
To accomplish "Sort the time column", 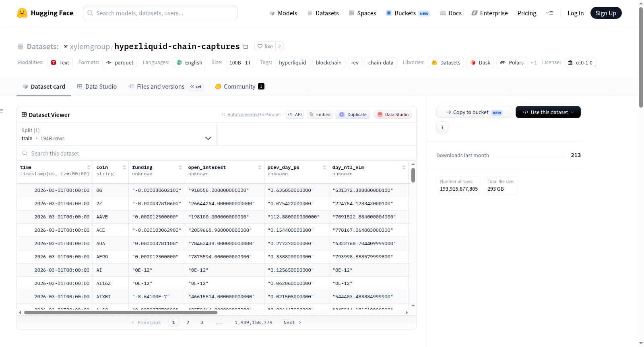I will [x=89, y=167].
